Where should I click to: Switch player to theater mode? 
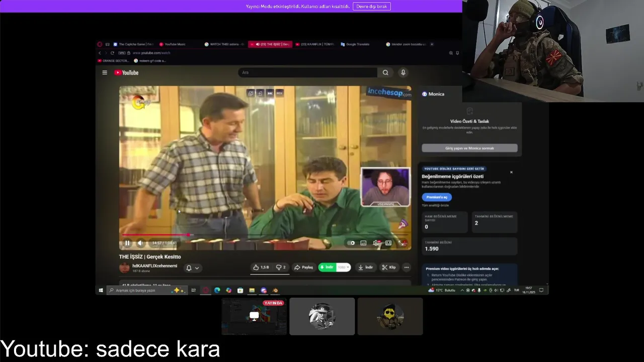[388, 243]
